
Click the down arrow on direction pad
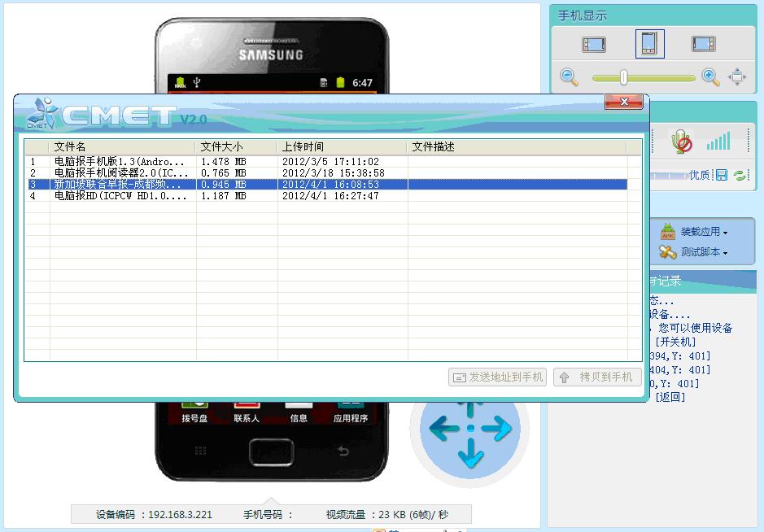point(470,454)
